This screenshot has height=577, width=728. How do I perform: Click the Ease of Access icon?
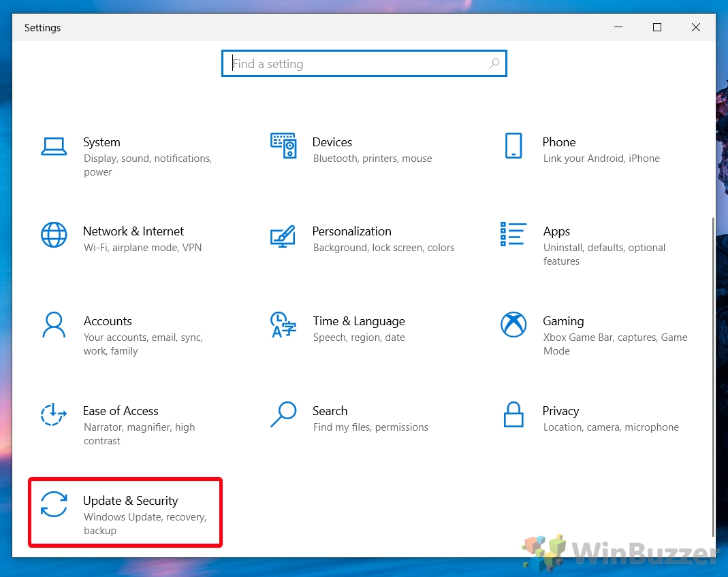click(x=54, y=415)
